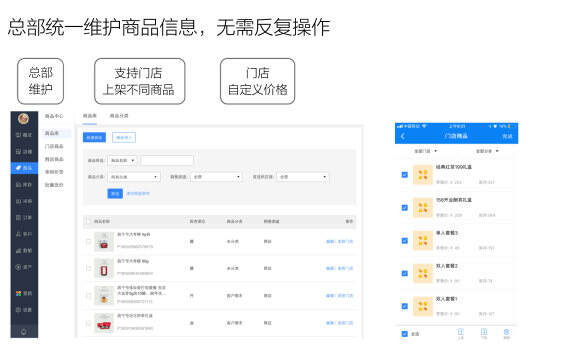
Task: Select 批量改价 in the secondary side menu
Action: (x=54, y=185)
